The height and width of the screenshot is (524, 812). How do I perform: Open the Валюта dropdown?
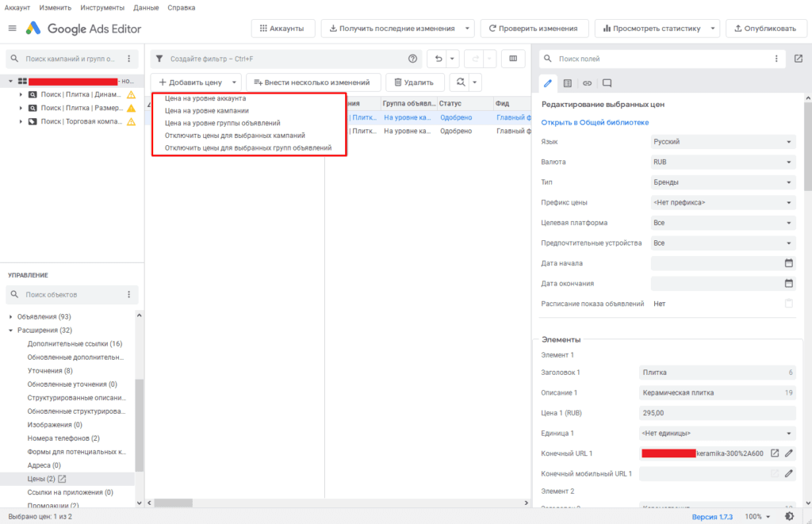click(723, 162)
